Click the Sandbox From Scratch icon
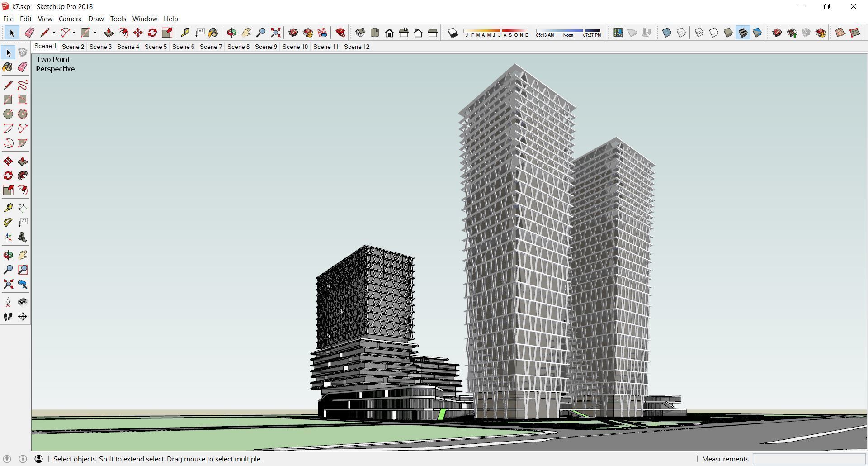 click(x=855, y=33)
